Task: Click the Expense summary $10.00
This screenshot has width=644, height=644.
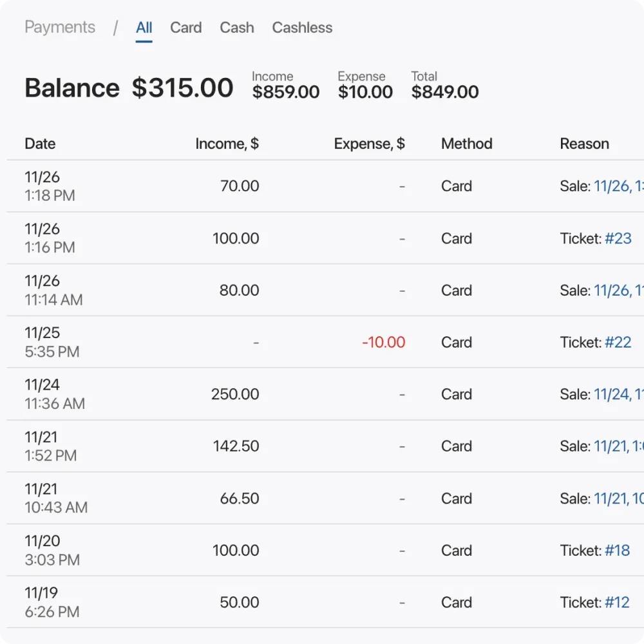Action: tap(365, 92)
